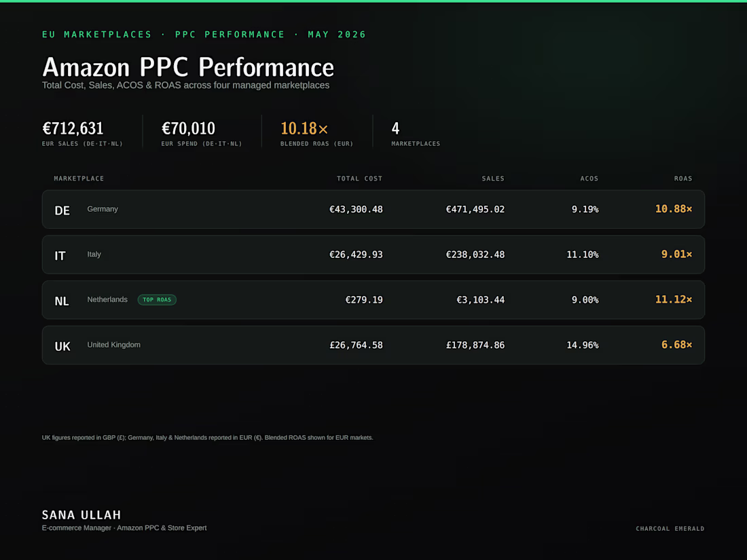This screenshot has width=747, height=560.
Task: Click the 4 marketplaces count
Action: pyautogui.click(x=395, y=128)
